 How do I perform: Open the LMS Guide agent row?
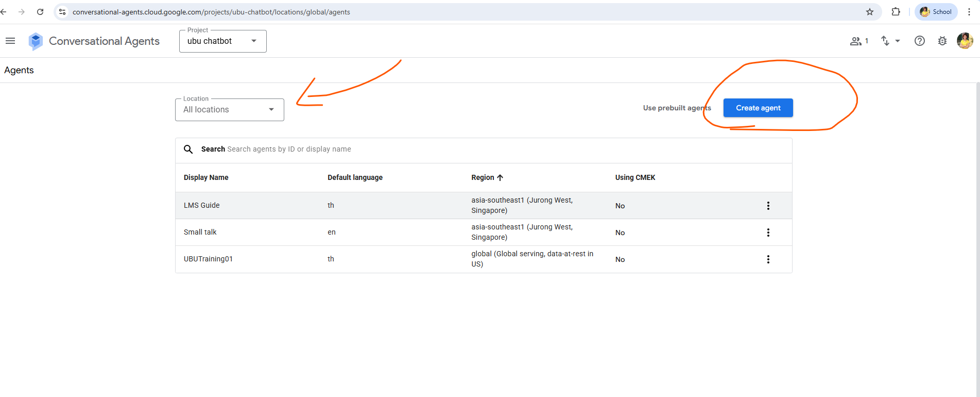(202, 205)
